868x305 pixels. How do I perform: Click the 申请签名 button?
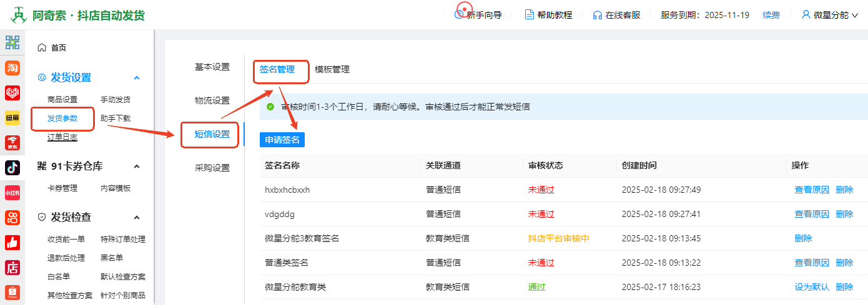click(x=282, y=140)
